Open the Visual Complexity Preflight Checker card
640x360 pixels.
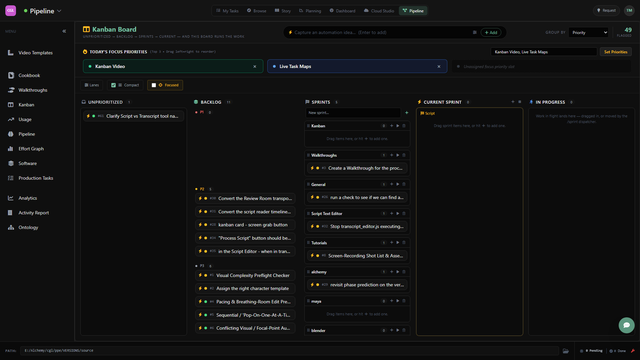(x=245, y=275)
